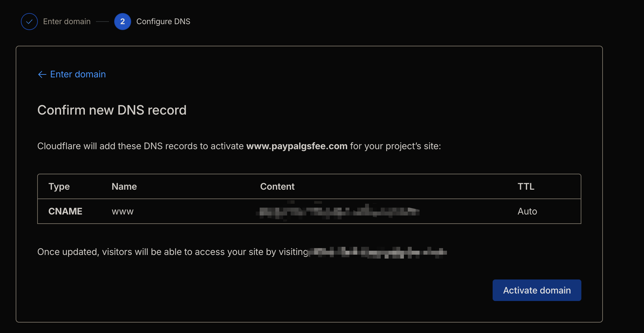This screenshot has height=333, width=644.
Task: Open the blue Enter domain back link
Action: click(78, 74)
